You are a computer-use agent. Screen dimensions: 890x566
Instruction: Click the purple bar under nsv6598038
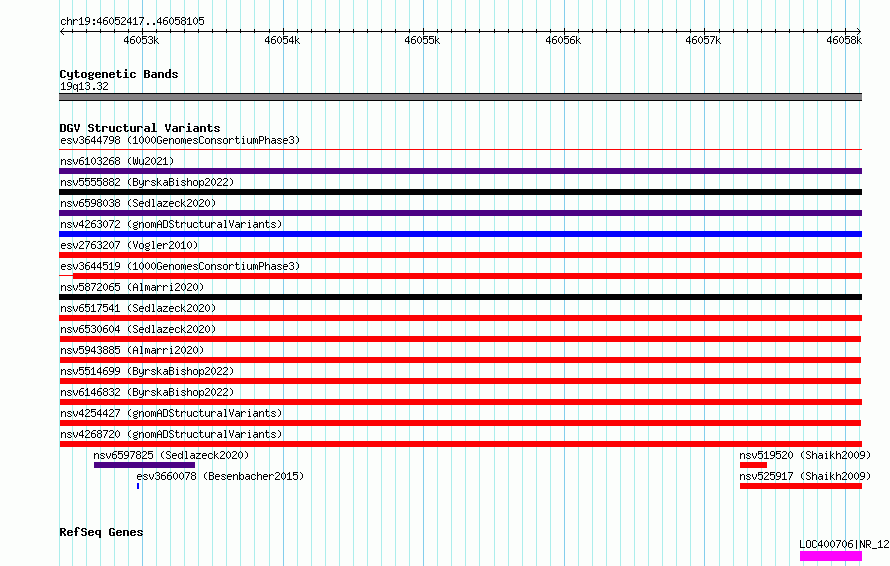[x=460, y=213]
